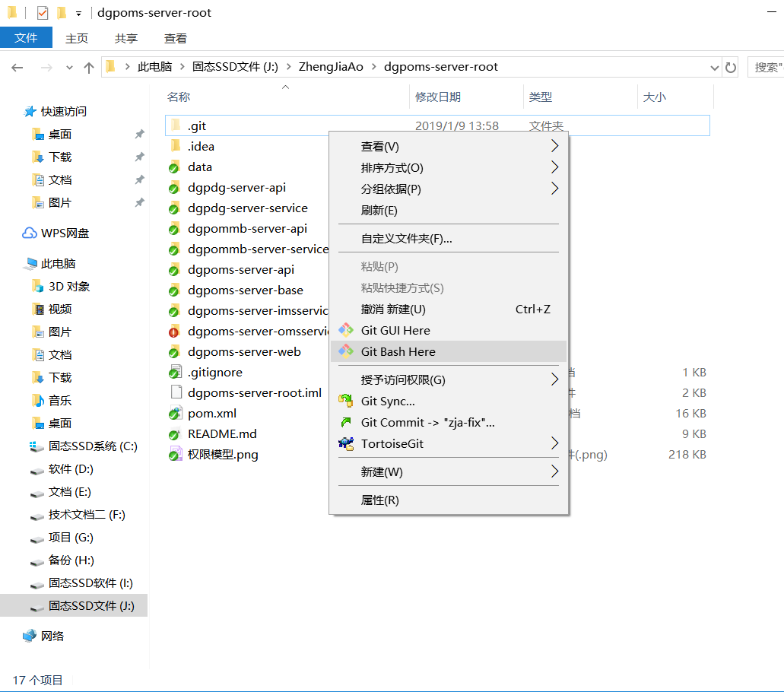This screenshot has width=784, height=692.
Task: Open the address bar history dropdown
Action: tap(715, 67)
